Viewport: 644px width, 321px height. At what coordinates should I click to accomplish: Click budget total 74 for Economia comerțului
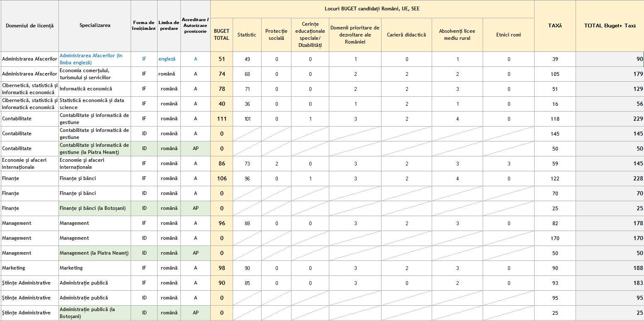(x=221, y=74)
